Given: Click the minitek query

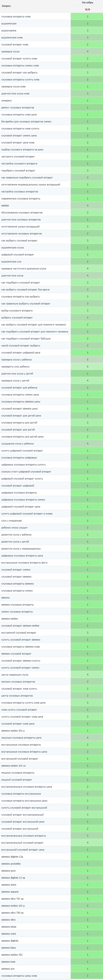Looking at the screenshot, I should coord(5,206).
